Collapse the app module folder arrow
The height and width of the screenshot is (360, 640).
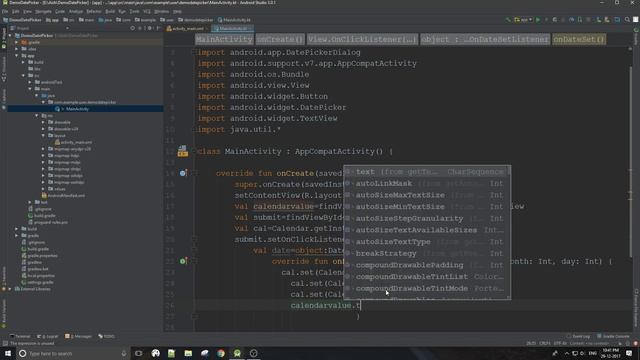click(17, 56)
